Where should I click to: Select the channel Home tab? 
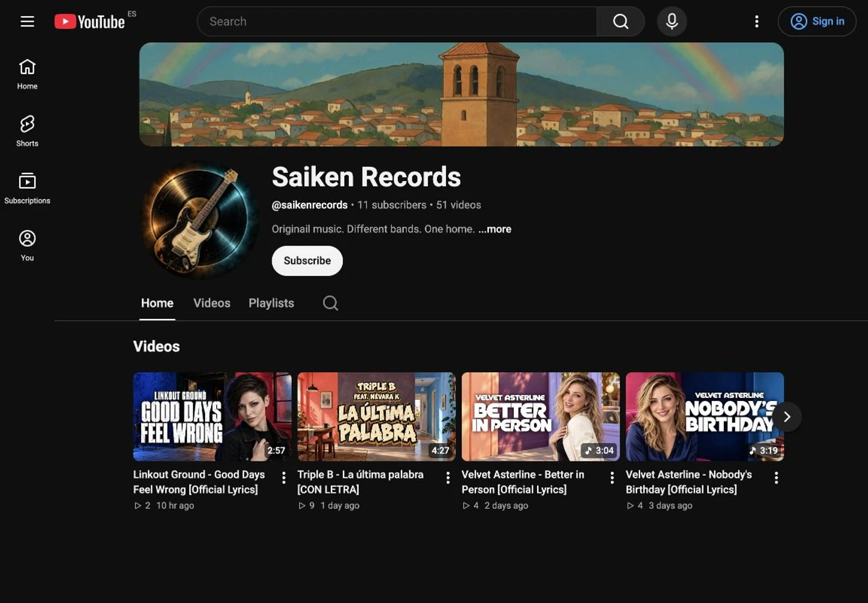[x=157, y=303]
